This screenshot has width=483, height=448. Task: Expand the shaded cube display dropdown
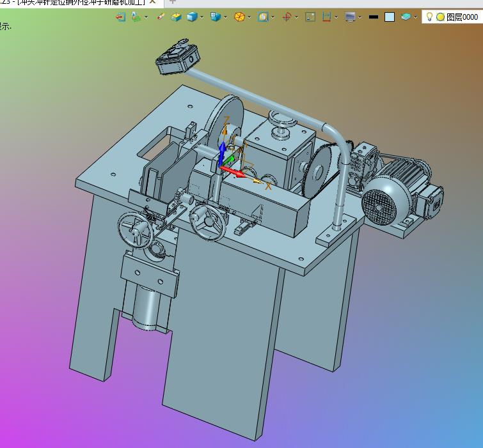pyautogui.click(x=202, y=17)
